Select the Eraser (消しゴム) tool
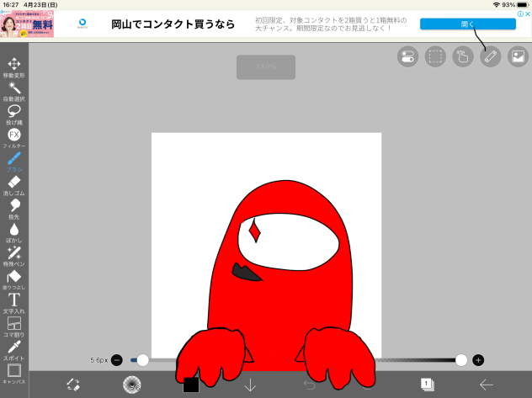The image size is (532, 398). 14,185
